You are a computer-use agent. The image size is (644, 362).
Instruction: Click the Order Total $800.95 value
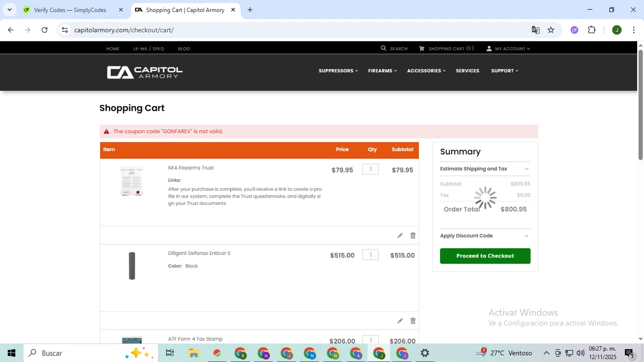(513, 209)
